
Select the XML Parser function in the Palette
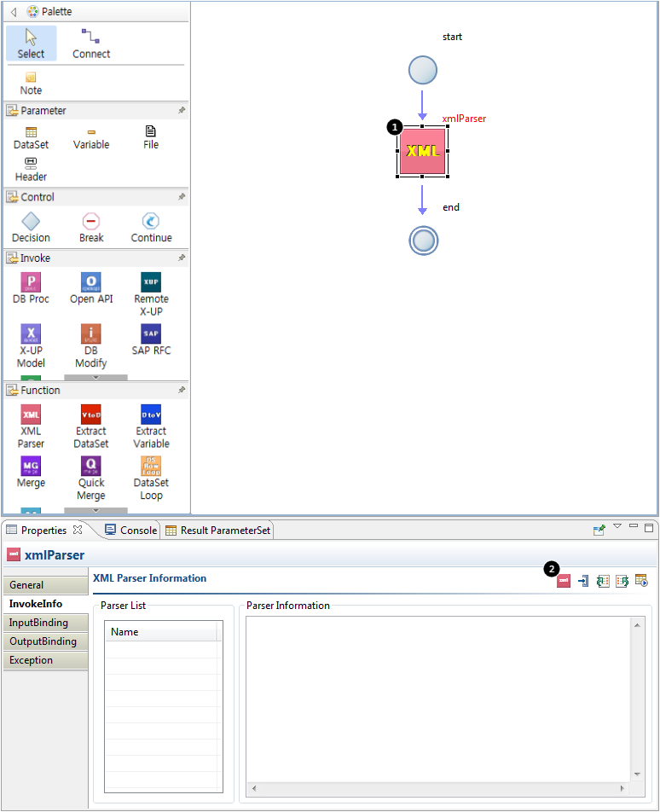coord(31,426)
